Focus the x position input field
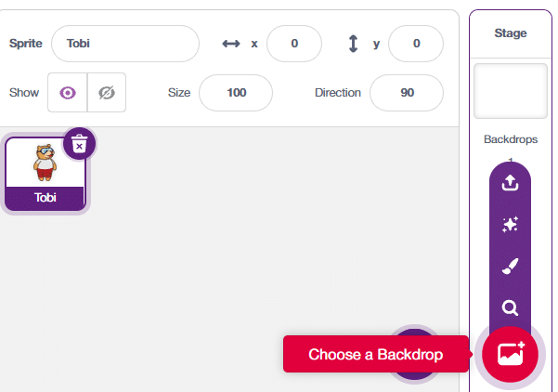Image resolution: width=558 pixels, height=392 pixels. click(x=293, y=44)
